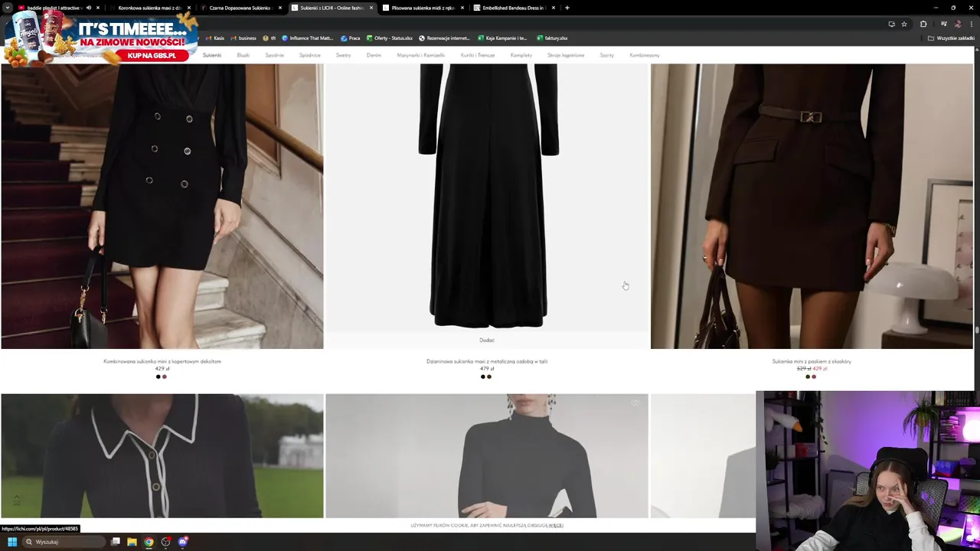Select the Spodnie category in site menu
This screenshot has width=980, height=551.
pyautogui.click(x=275, y=55)
